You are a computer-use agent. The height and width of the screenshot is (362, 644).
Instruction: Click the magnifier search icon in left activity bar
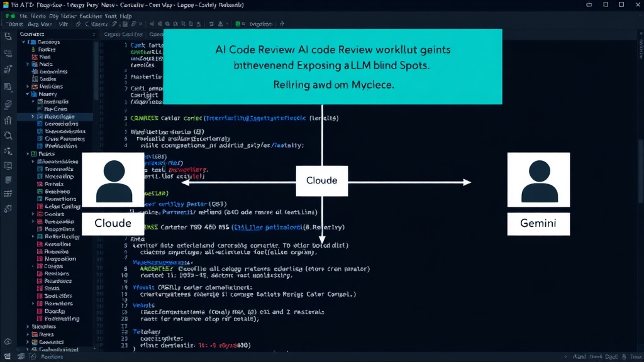pos(8,136)
